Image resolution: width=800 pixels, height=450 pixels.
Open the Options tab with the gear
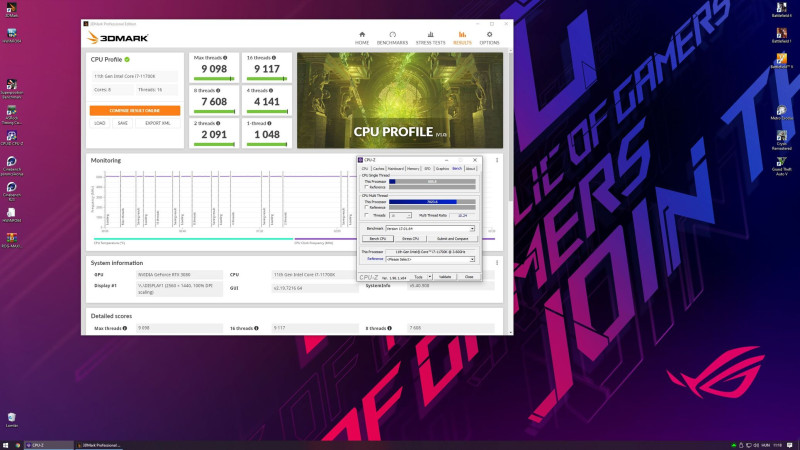tap(489, 38)
